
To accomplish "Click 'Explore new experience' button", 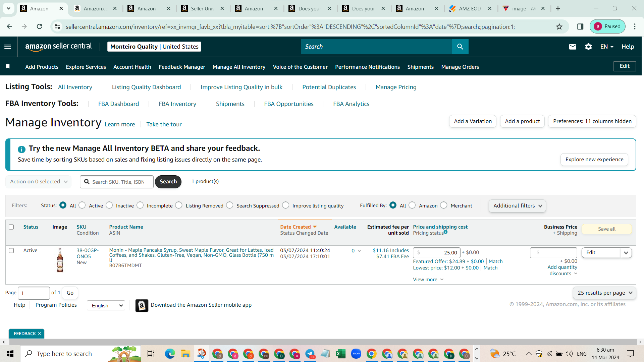I will pyautogui.click(x=594, y=160).
